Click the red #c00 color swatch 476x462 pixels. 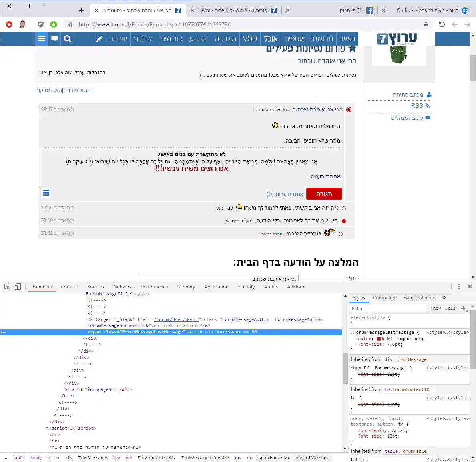coord(378,339)
